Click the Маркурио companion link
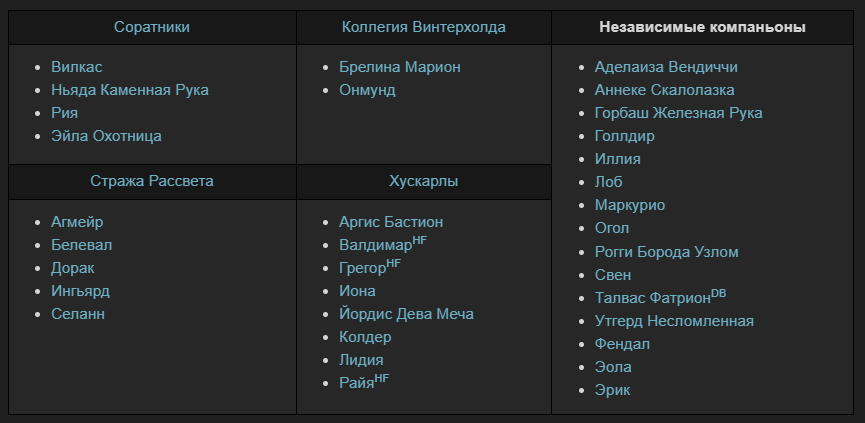Screen dimensions: 865x423 point(629,205)
